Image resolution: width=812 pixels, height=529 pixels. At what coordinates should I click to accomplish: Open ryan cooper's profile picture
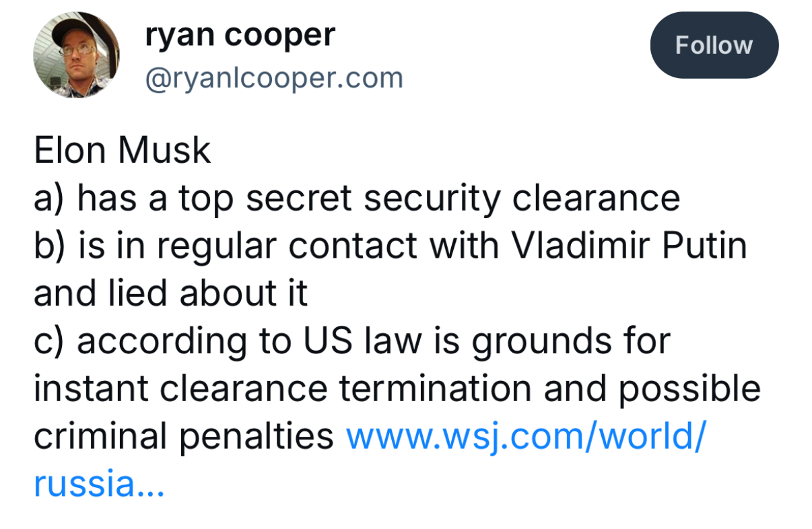click(76, 55)
